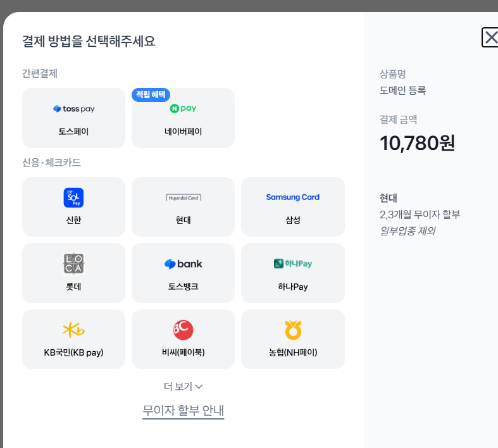Expand more cards with 더 보기
The width and height of the screenshot is (498, 448).
(184, 387)
